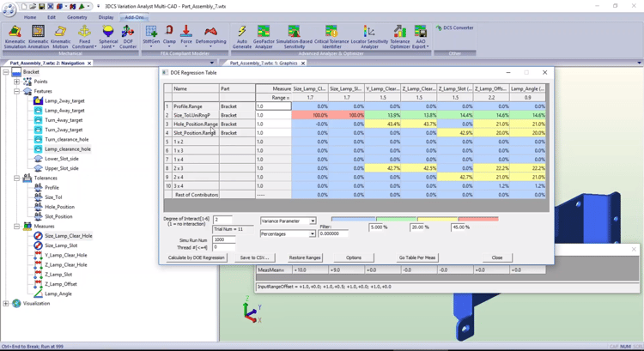This screenshot has height=351, width=644.
Task: Select Turn_clearance_hole feature
Action: click(x=66, y=139)
